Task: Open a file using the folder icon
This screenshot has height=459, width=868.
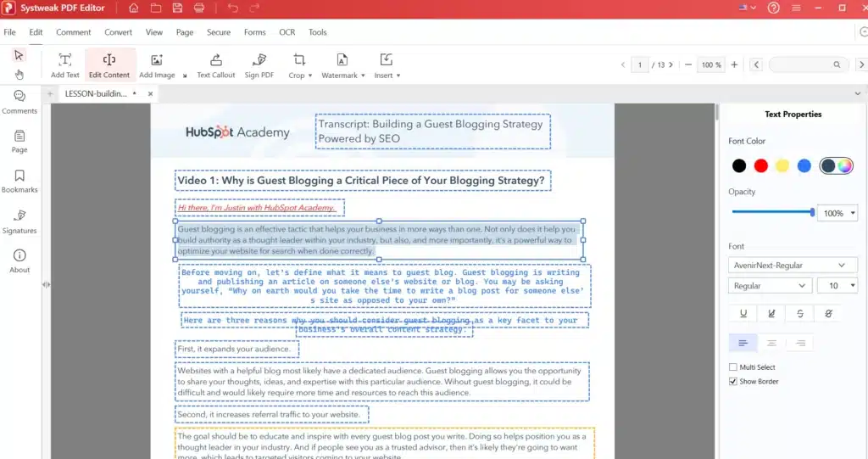Action: tap(156, 8)
